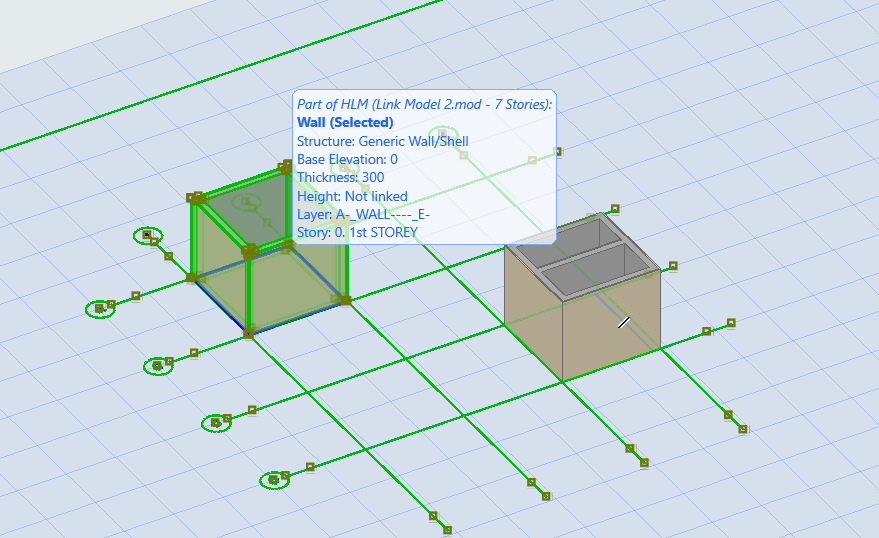This screenshot has width=879, height=538.
Task: Click front bottom corner hotspot of selected wall
Action: point(249,332)
